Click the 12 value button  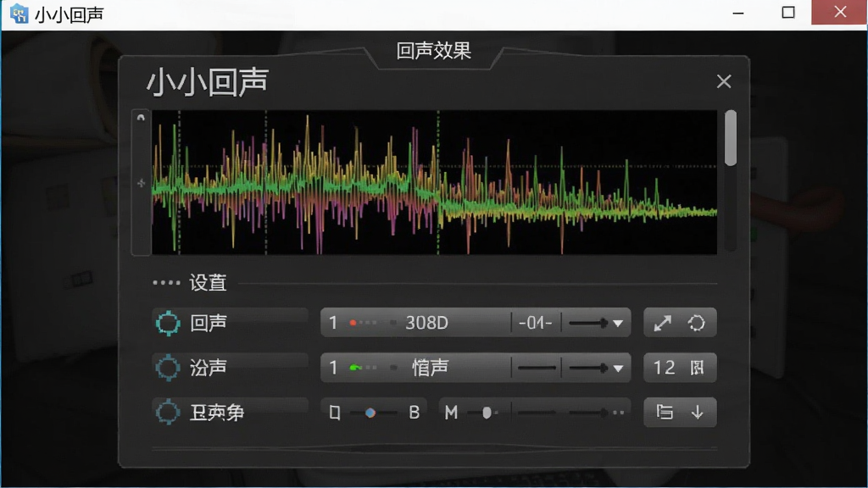click(665, 368)
